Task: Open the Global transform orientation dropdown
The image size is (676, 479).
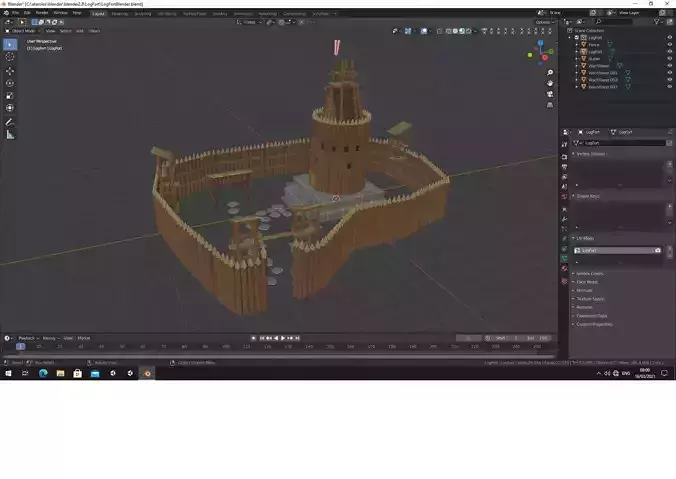Action: coord(249,22)
